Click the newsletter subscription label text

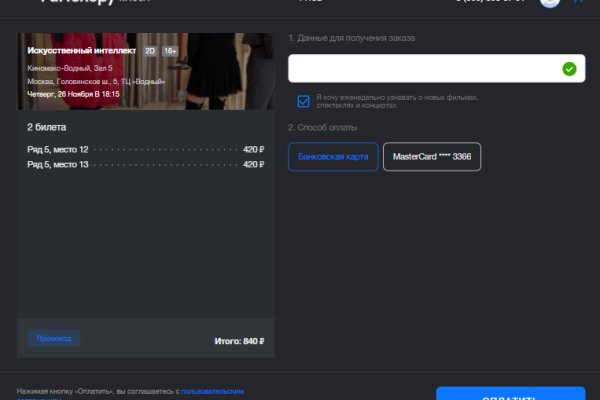coord(396,101)
